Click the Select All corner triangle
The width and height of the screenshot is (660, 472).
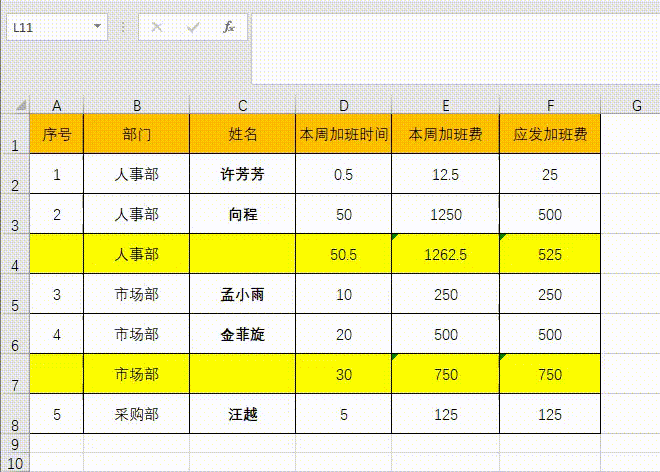click(x=21, y=105)
